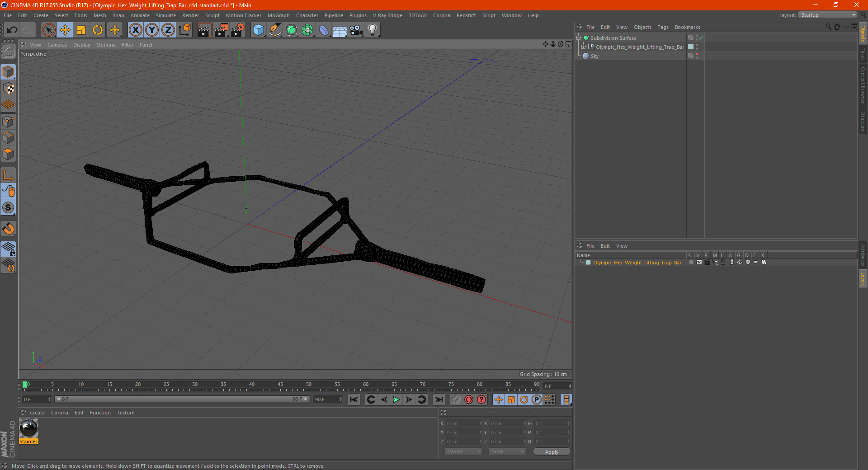
Task: Switch to Polygons mode
Action: click(x=9, y=154)
